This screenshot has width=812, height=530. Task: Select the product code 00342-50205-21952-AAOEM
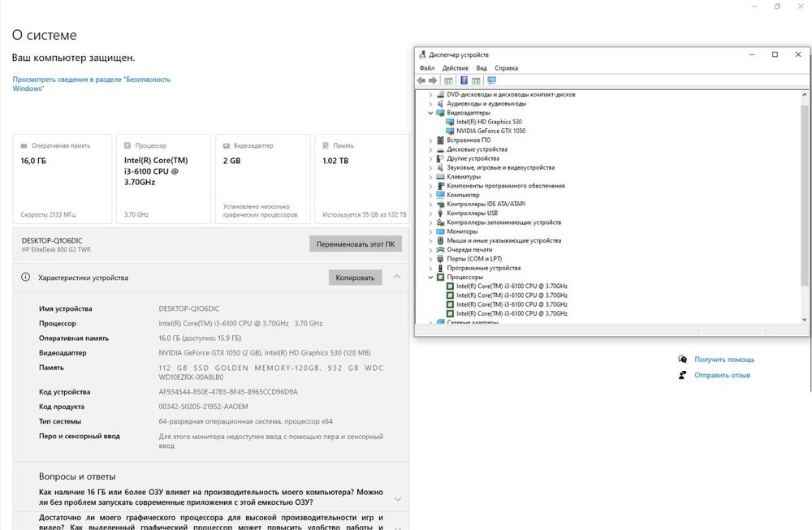tap(203, 407)
